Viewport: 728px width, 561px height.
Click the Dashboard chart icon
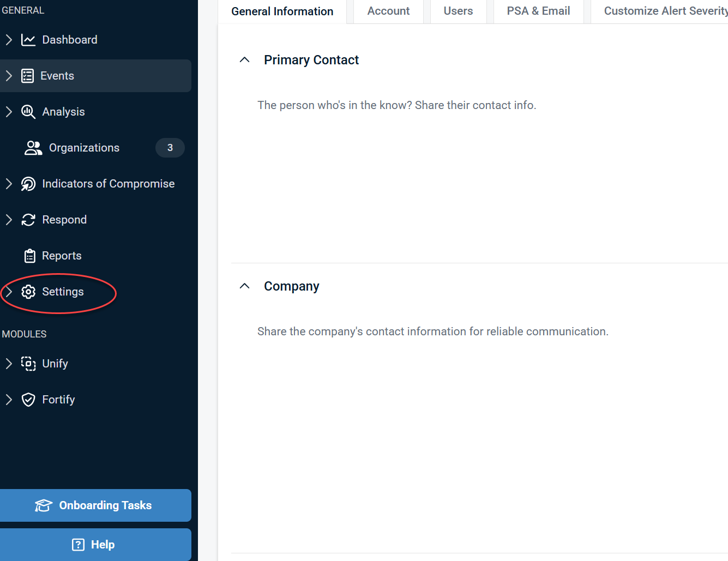(28, 40)
